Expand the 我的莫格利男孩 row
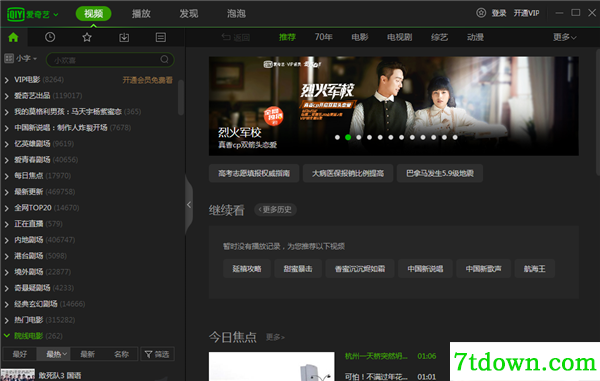This screenshot has height=381, width=600. pos(7,112)
